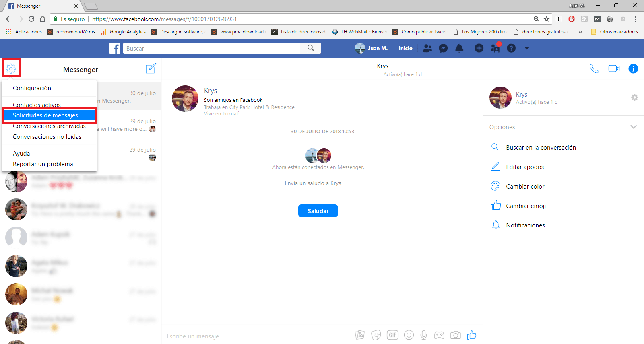
Task: Open Chrome zoom magnifier icon
Action: [536, 19]
